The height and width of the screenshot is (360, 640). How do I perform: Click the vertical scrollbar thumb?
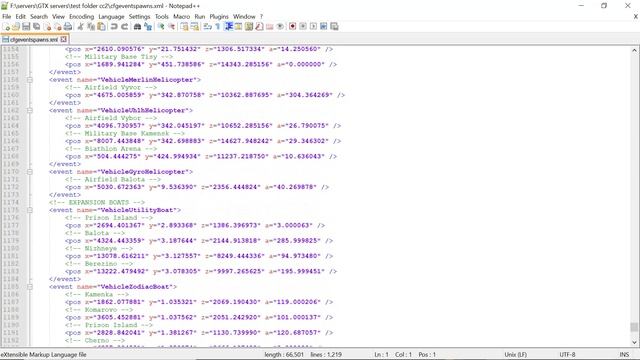point(634,327)
